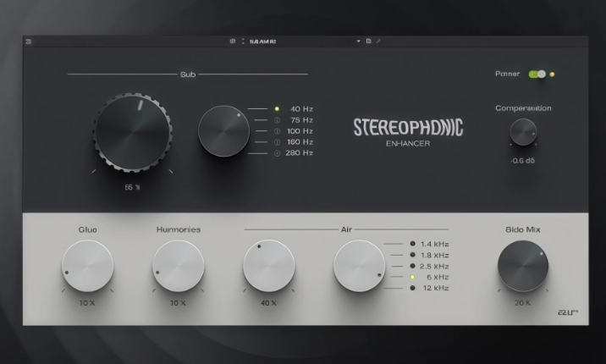Select the 100 Hz sub frequency

tap(277, 131)
